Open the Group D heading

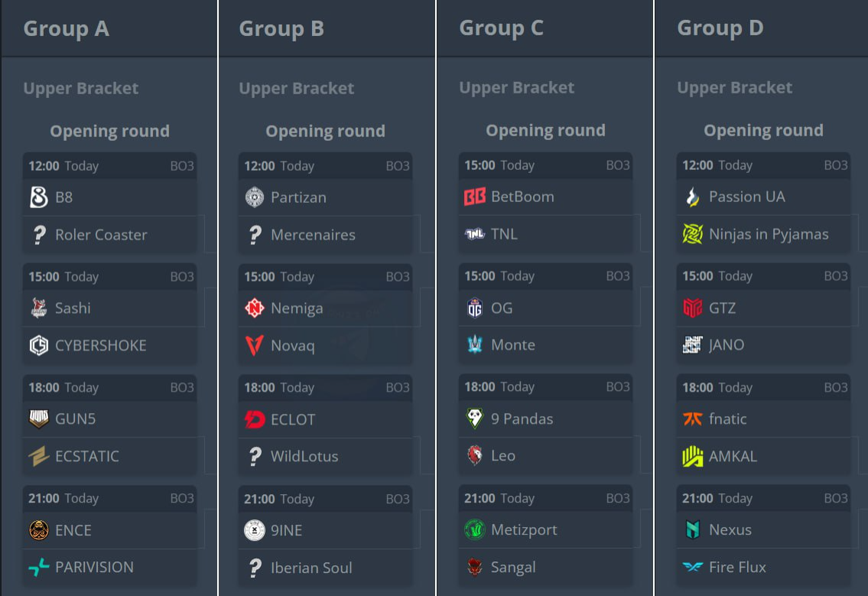tap(720, 28)
